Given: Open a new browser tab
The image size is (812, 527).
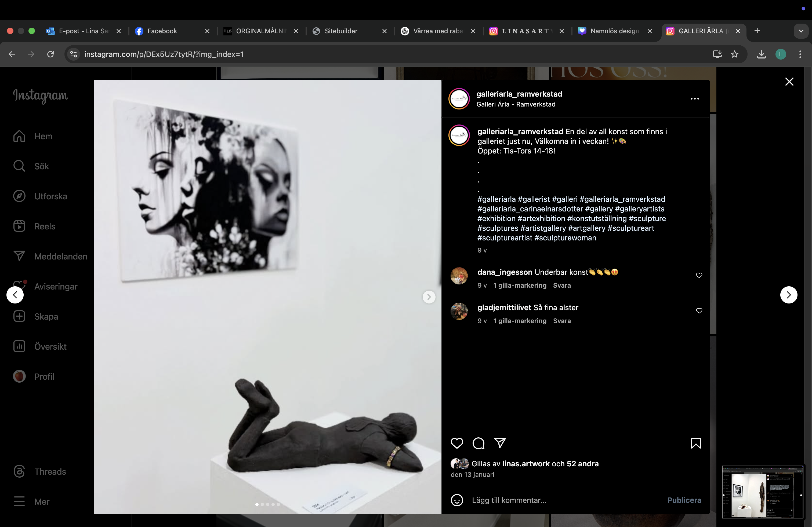Looking at the screenshot, I should [757, 31].
